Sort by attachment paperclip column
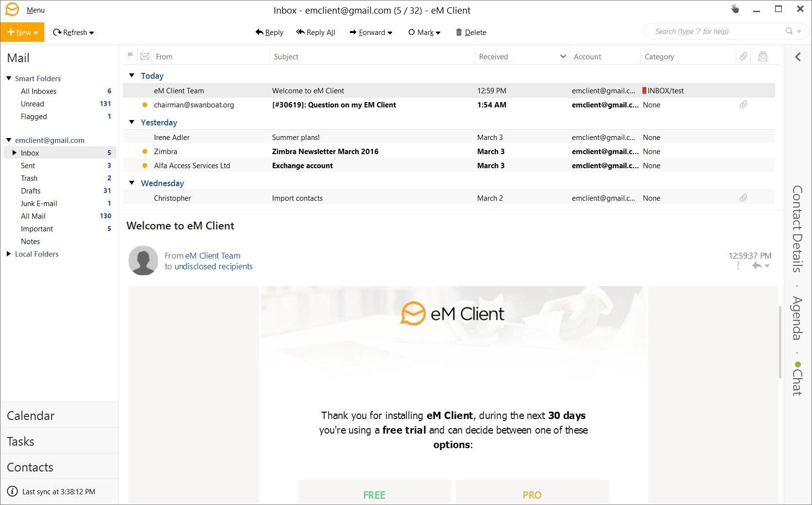 coord(743,56)
